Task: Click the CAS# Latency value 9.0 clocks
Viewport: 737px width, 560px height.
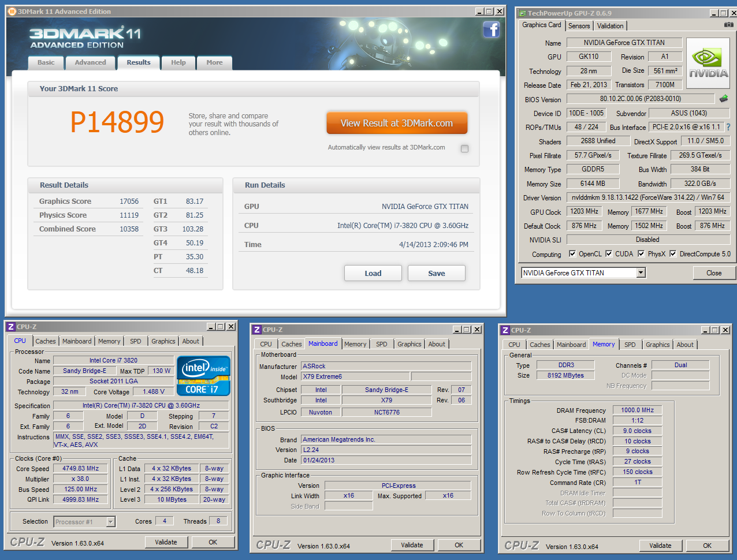Action: [x=638, y=431]
